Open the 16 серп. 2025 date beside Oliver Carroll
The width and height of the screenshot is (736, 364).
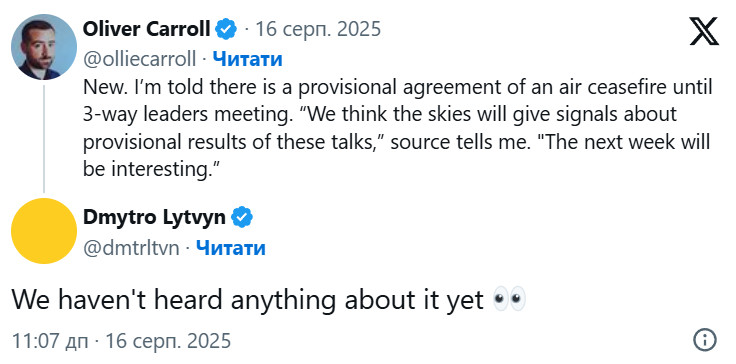coord(318,30)
